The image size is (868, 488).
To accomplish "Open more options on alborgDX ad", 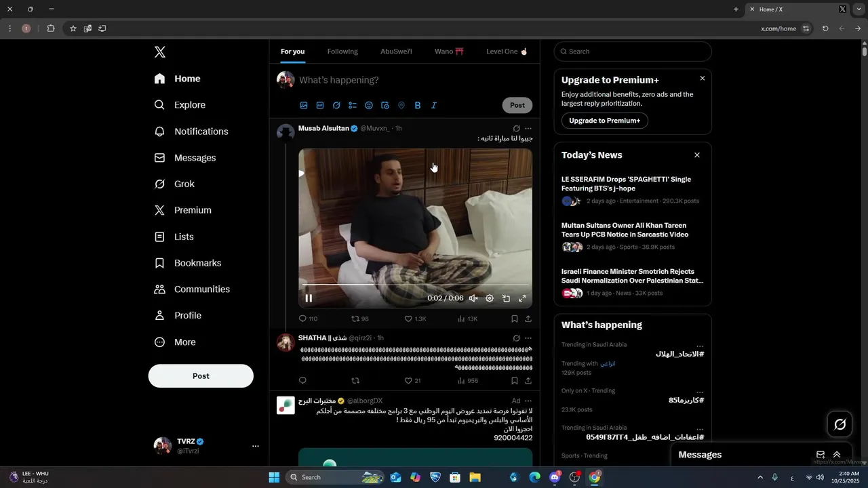I will [528, 401].
